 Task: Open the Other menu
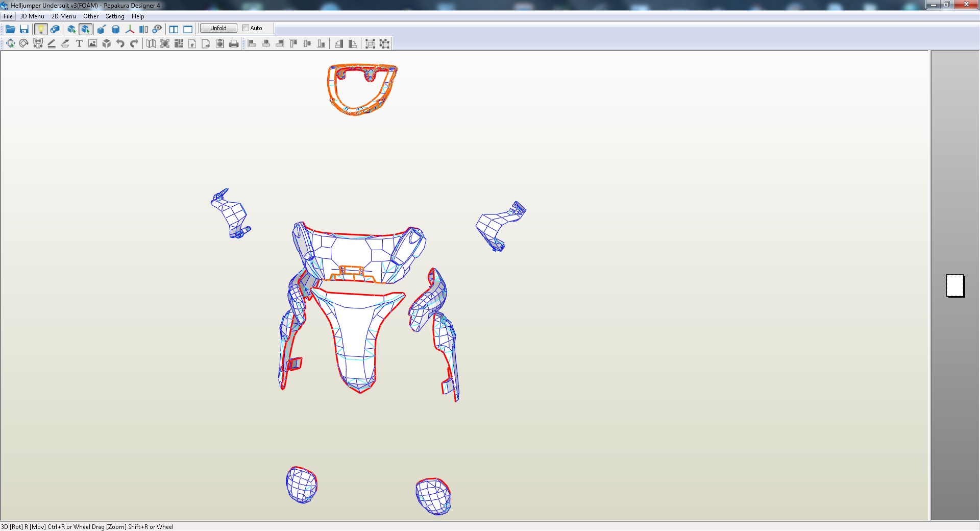coord(91,16)
